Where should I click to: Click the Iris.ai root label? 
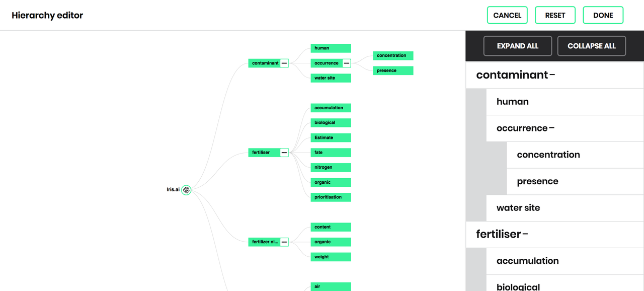[173, 190]
